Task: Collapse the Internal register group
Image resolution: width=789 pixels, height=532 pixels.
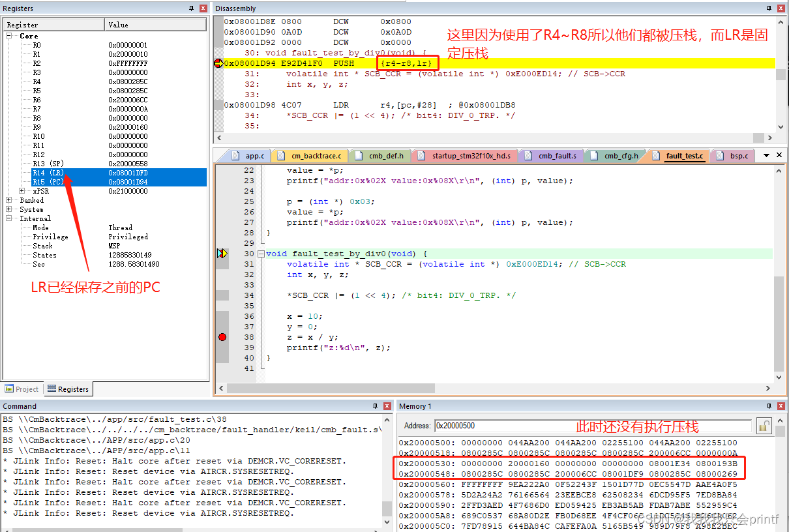Action: tap(10, 218)
